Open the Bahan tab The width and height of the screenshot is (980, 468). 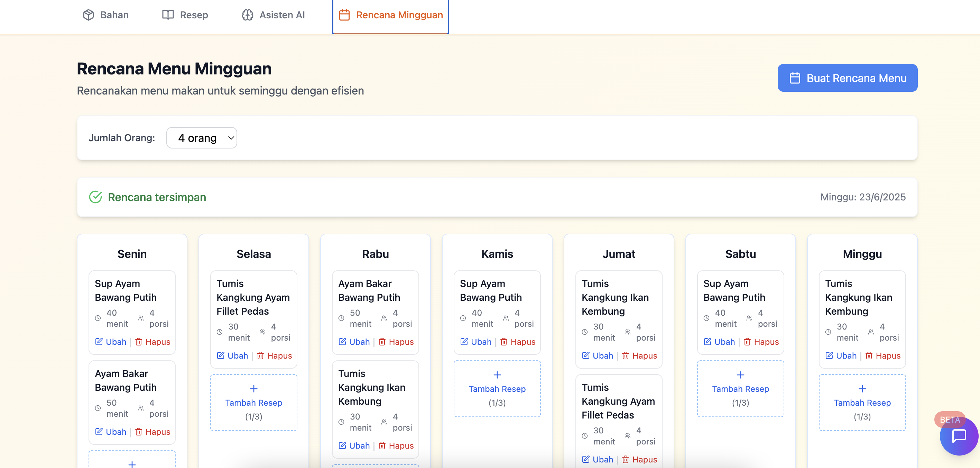(106, 15)
